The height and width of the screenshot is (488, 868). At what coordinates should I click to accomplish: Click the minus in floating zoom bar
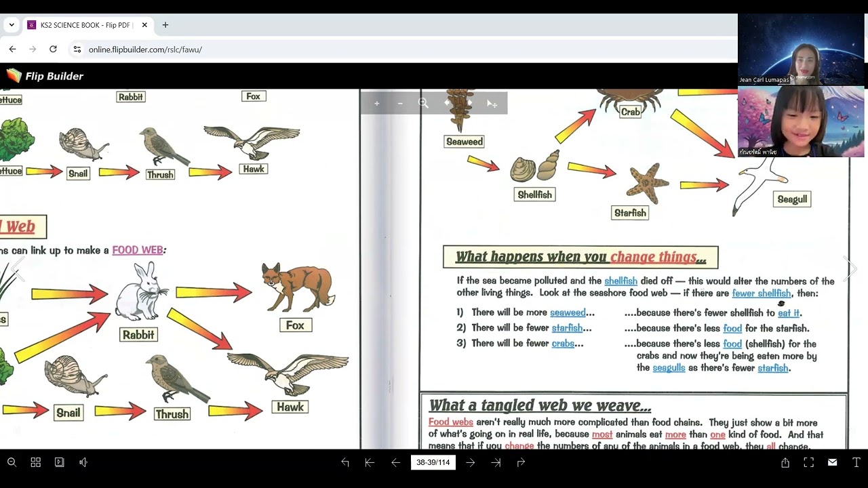(400, 103)
